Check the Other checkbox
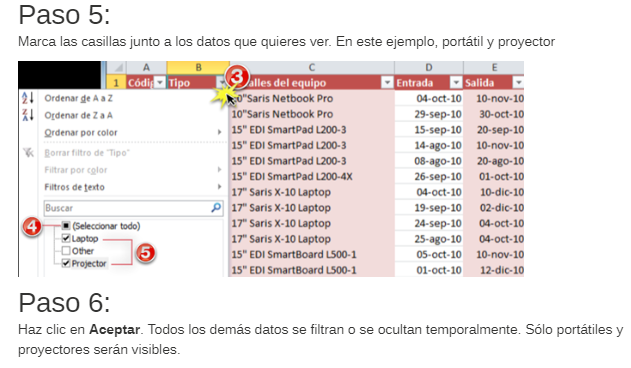This screenshot has height=368, width=631. (x=66, y=251)
